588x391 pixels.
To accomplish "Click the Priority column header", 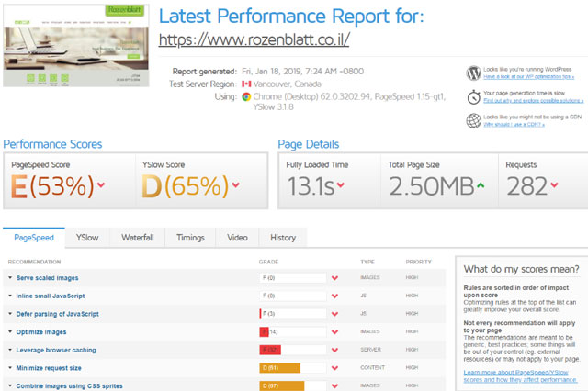I will click(419, 262).
